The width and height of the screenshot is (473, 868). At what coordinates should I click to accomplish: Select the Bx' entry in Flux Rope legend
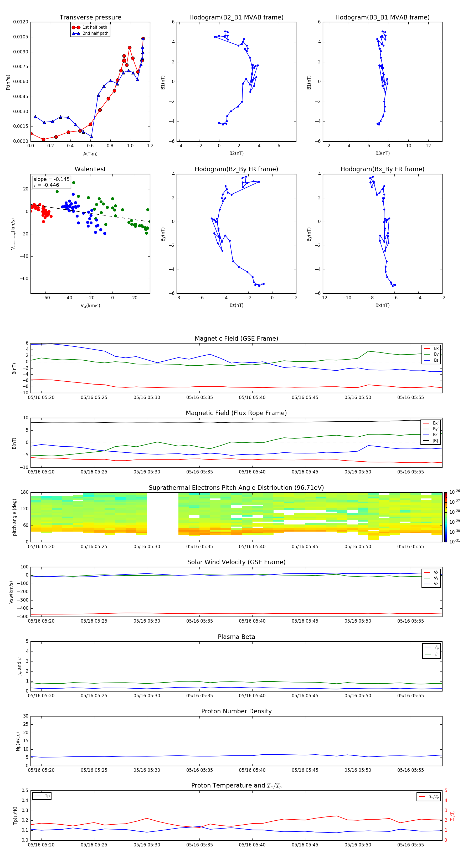tap(431, 423)
